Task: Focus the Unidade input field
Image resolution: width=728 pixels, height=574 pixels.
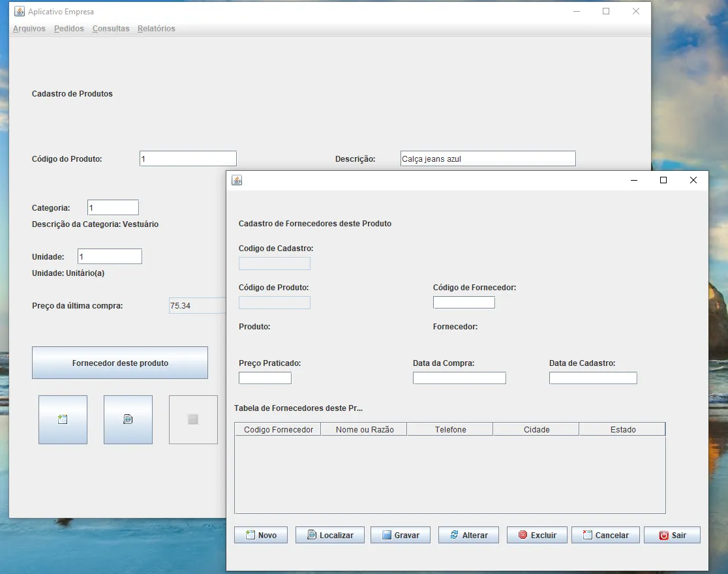Action: click(x=110, y=256)
